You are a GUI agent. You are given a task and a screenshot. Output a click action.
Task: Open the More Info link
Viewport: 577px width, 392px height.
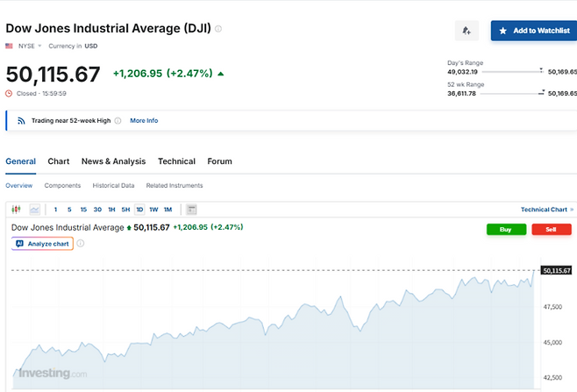[144, 120]
